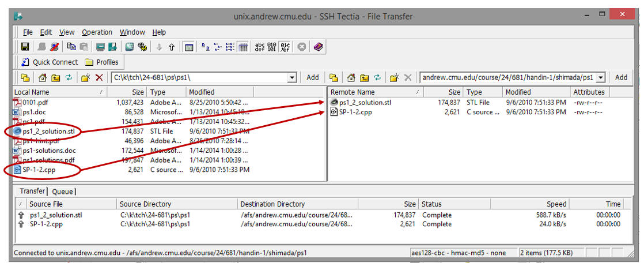Open a new file transfer window icon

click(x=112, y=47)
